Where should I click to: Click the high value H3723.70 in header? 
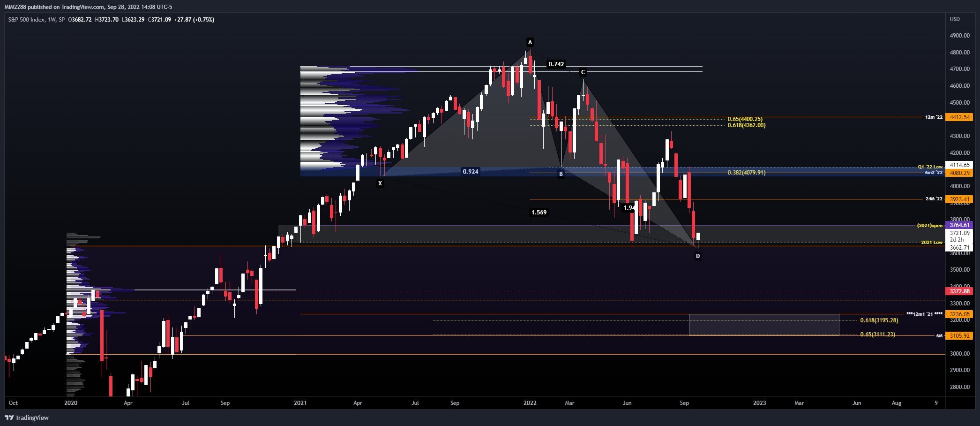[106, 20]
